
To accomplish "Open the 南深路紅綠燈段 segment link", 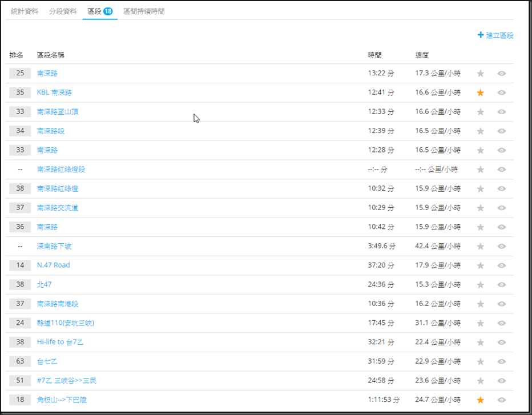I will 61,170.
